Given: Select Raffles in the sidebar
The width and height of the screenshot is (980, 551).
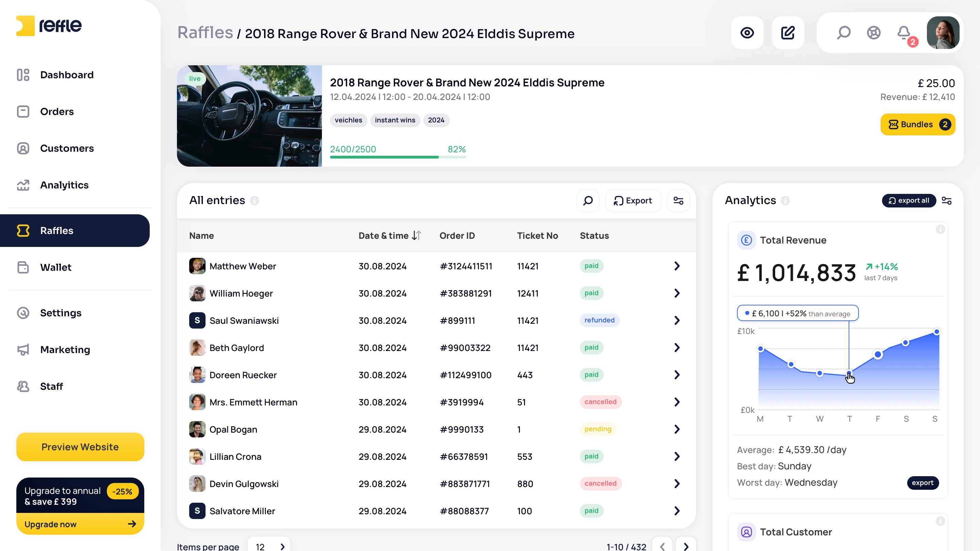Looking at the screenshot, I should [x=75, y=231].
